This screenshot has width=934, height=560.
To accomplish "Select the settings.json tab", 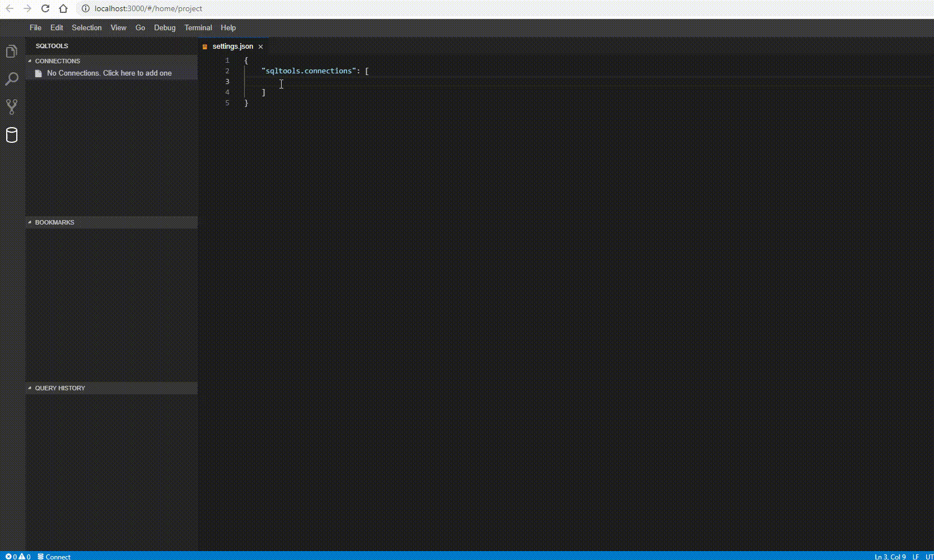I will click(x=232, y=46).
